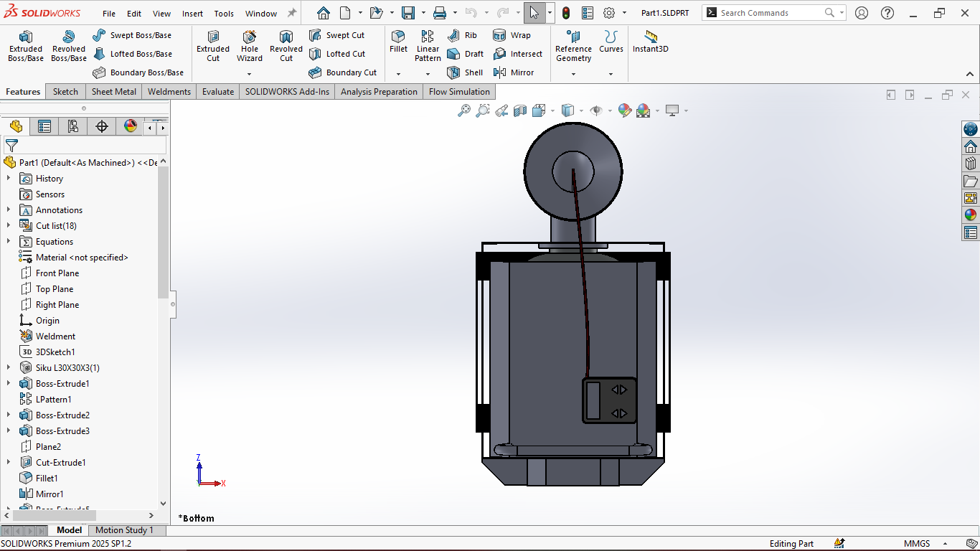Expand the Equations tree node
980x551 pixels.
click(x=9, y=242)
